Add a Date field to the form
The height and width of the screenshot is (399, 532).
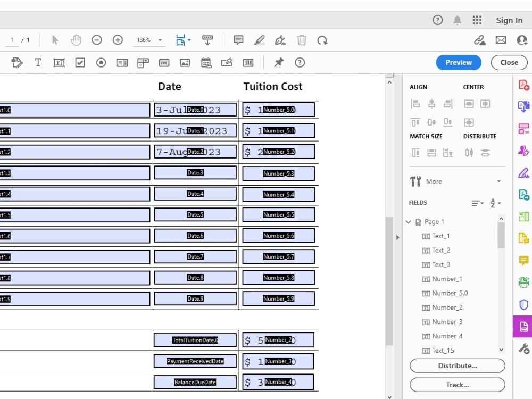coord(205,62)
